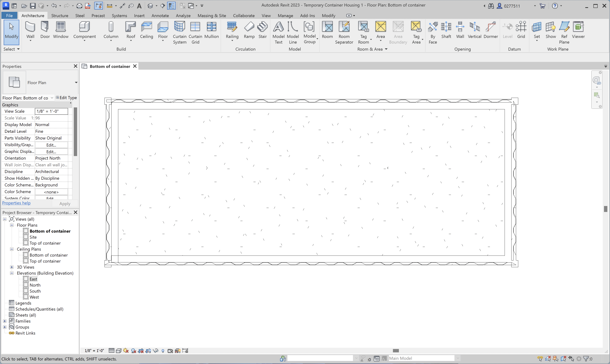
Task: Open the File menu
Action: tap(9, 16)
